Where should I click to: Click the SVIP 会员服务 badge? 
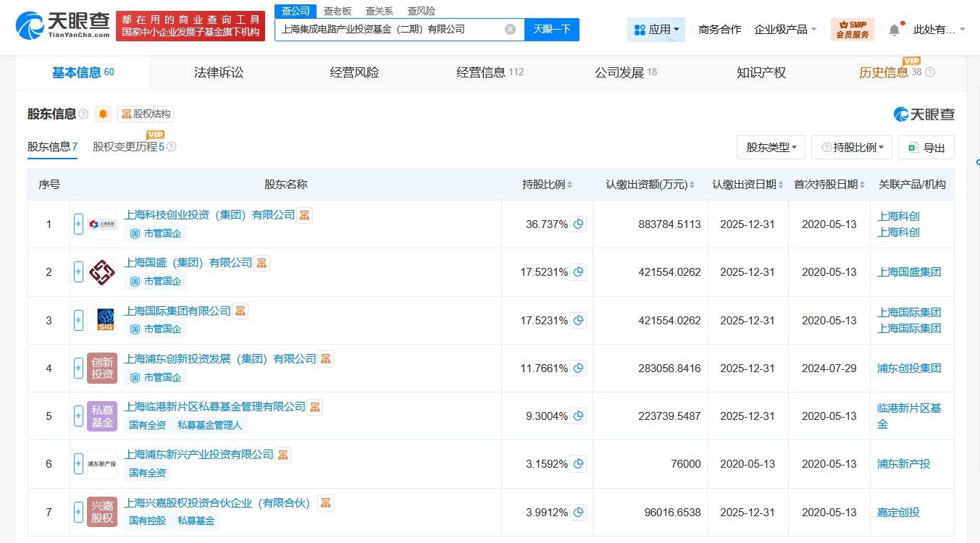coord(852,30)
